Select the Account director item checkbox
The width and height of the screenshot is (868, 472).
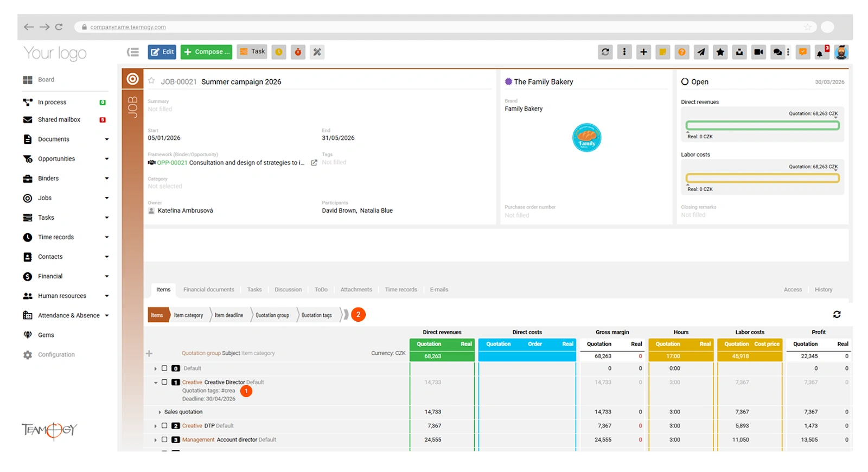point(164,439)
